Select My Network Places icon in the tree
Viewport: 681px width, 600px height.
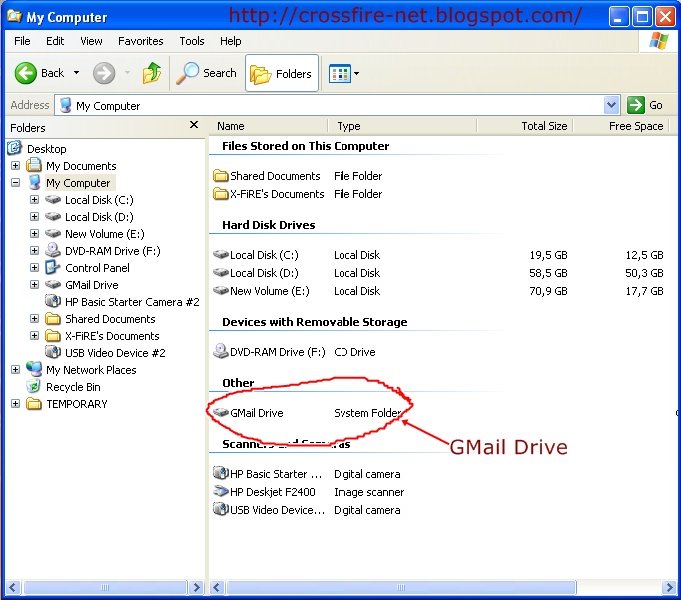point(34,369)
